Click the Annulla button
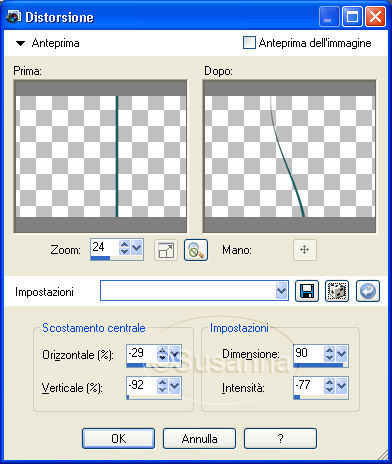This screenshot has height=464, width=392. point(199,439)
